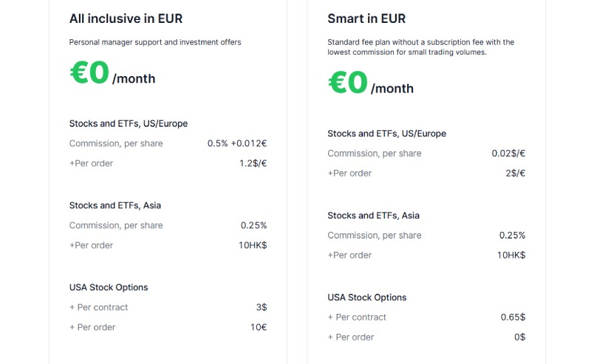Viewport: 591px width, 364px height.
Task: Click the 0$ options per order fee
Action: coord(519,337)
